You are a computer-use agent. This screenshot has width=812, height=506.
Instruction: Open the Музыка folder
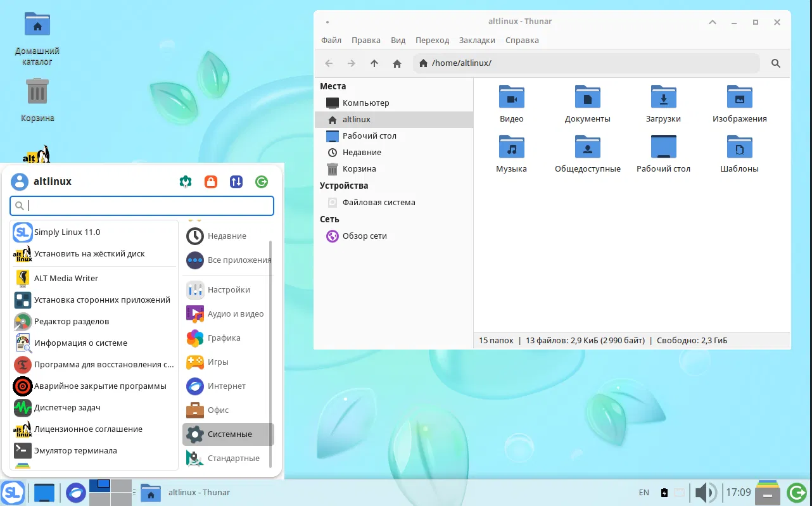[x=512, y=155]
